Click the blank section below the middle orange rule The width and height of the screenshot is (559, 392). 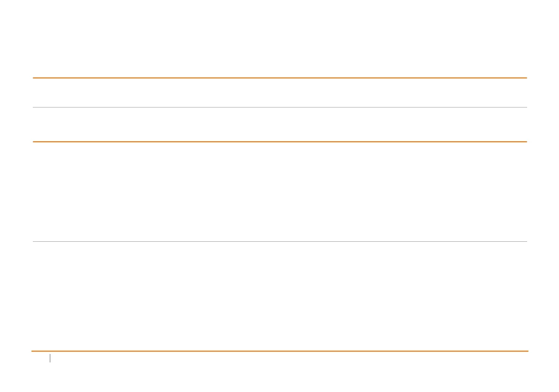(x=279, y=192)
